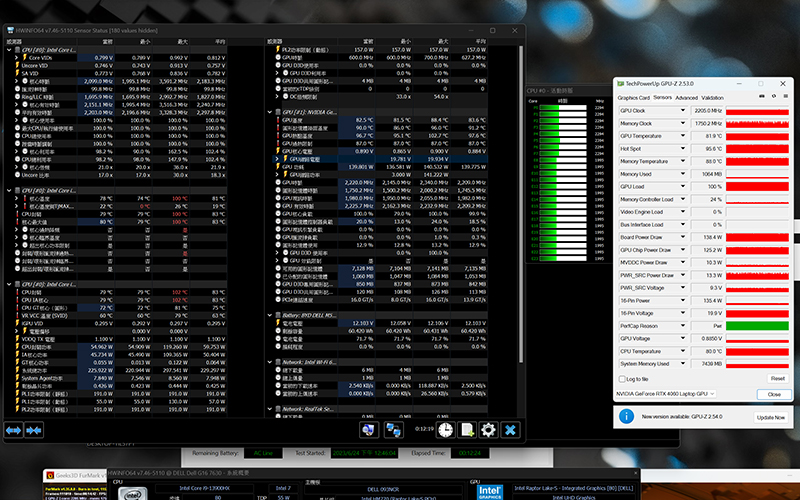This screenshot has width=800, height=500.
Task: Click the blue collapse-columns arrows icon in HWiNFO
Action: click(x=34, y=430)
